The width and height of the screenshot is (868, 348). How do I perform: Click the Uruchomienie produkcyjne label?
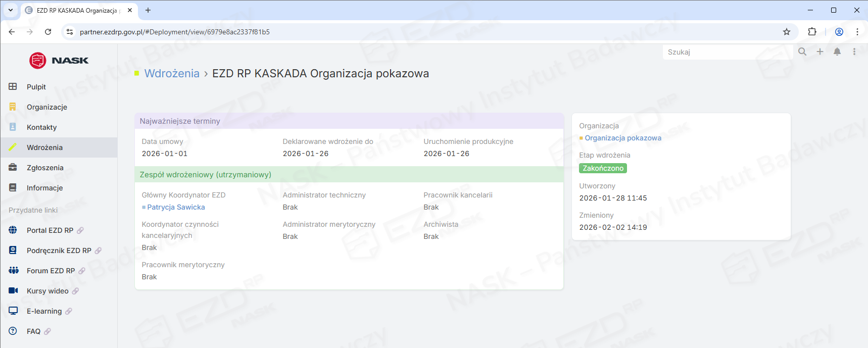click(468, 141)
